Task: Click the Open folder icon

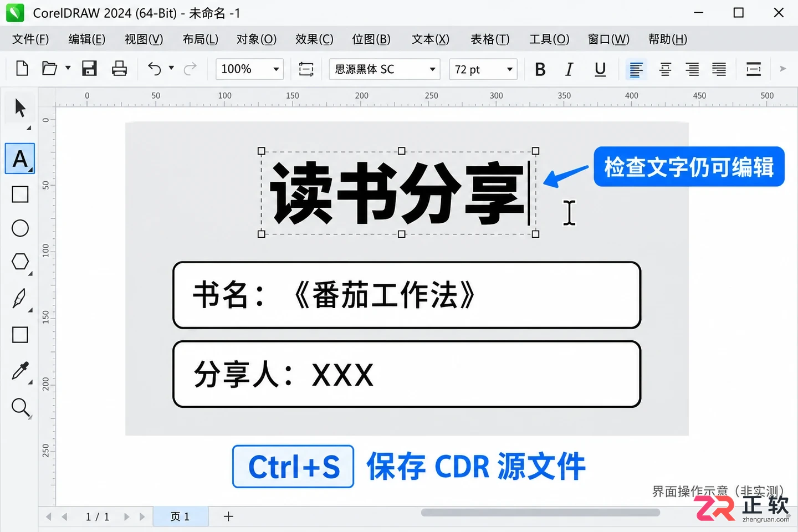Action: [x=49, y=69]
